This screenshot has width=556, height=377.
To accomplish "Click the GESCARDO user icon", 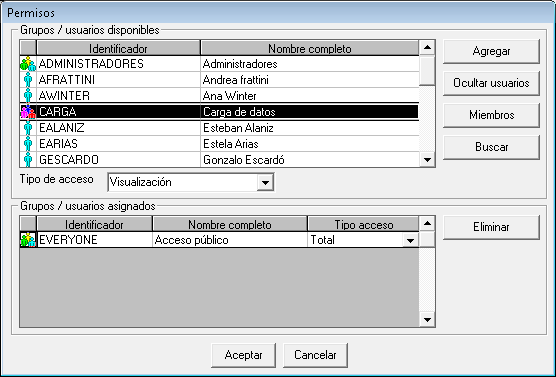I will click(x=28, y=160).
